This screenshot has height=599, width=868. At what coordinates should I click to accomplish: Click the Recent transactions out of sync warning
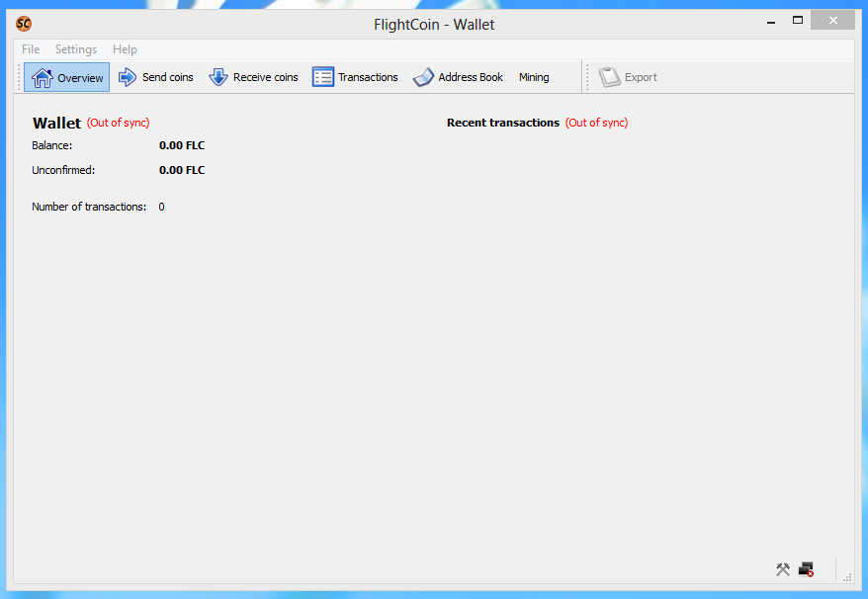coord(596,123)
